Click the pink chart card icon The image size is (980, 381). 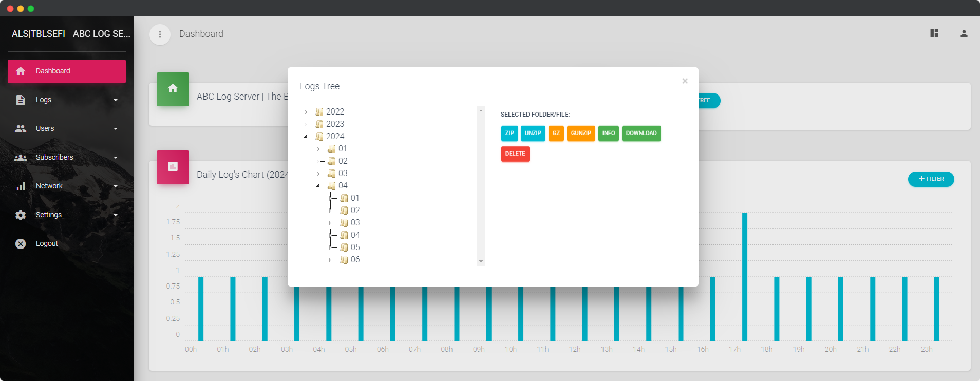point(173,167)
